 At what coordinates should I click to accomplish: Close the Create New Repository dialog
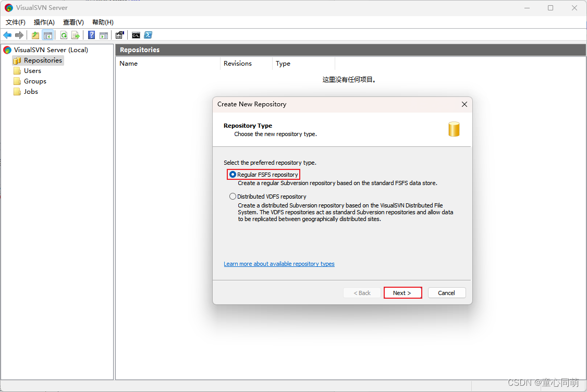464,104
